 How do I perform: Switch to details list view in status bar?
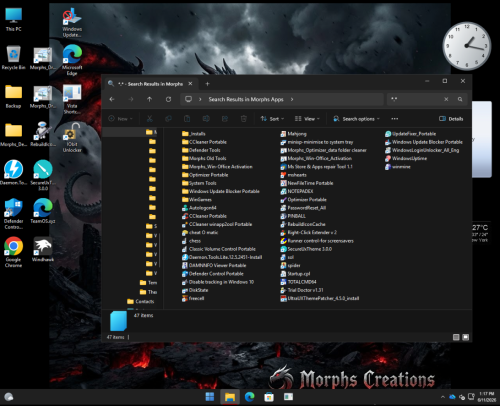pyautogui.click(x=456, y=337)
